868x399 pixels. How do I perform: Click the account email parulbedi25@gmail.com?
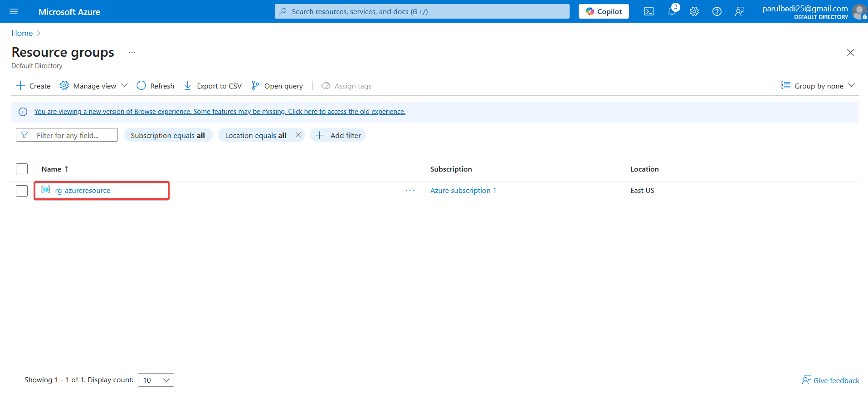(805, 9)
